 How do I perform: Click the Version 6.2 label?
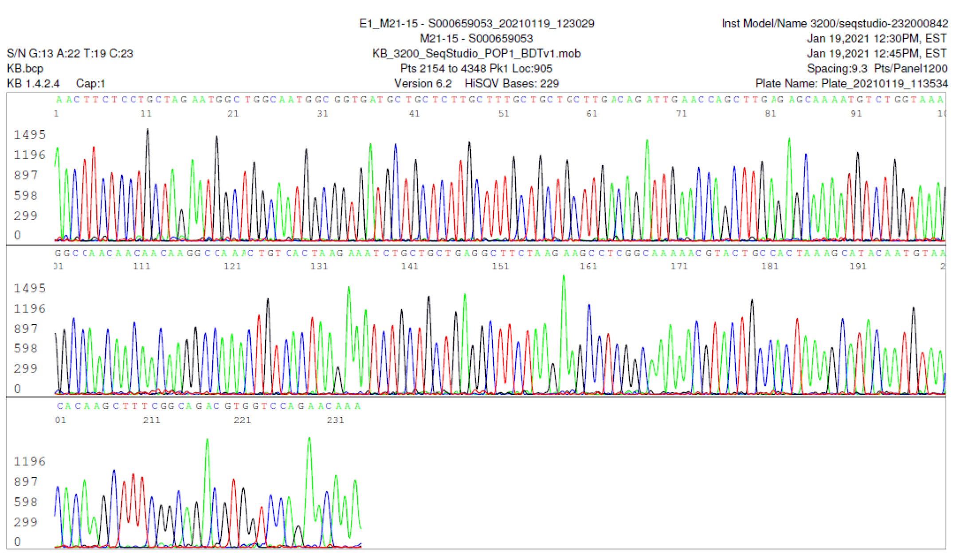pyautogui.click(x=423, y=84)
